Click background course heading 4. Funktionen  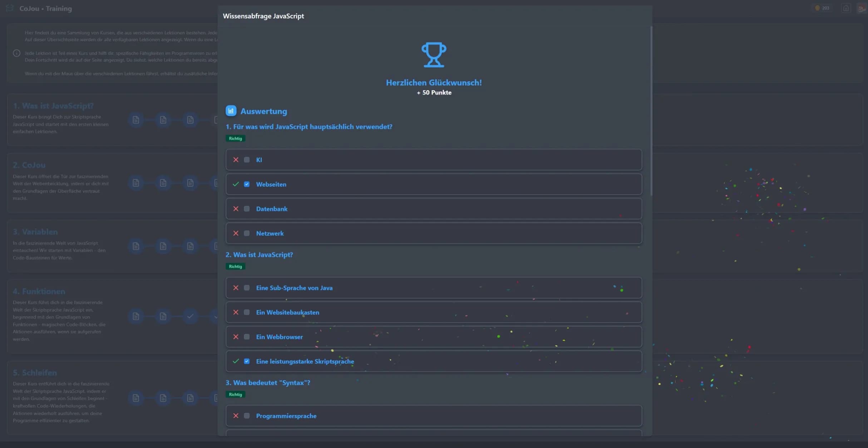tap(39, 292)
